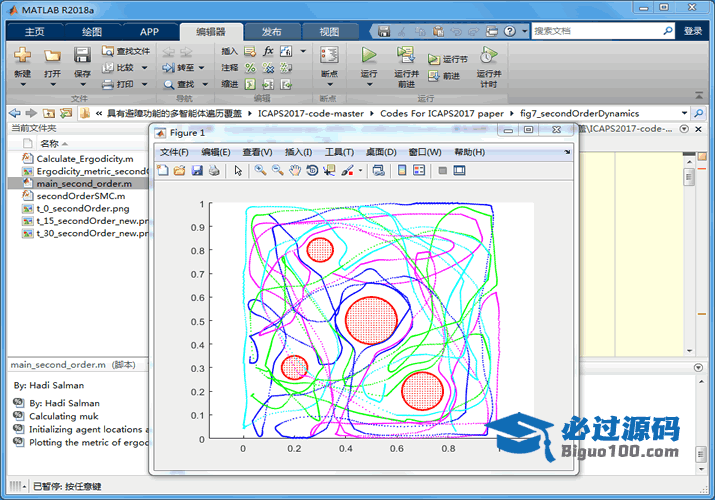Click the Print Figure printer icon
The width and height of the screenshot is (715, 500).
[214, 171]
